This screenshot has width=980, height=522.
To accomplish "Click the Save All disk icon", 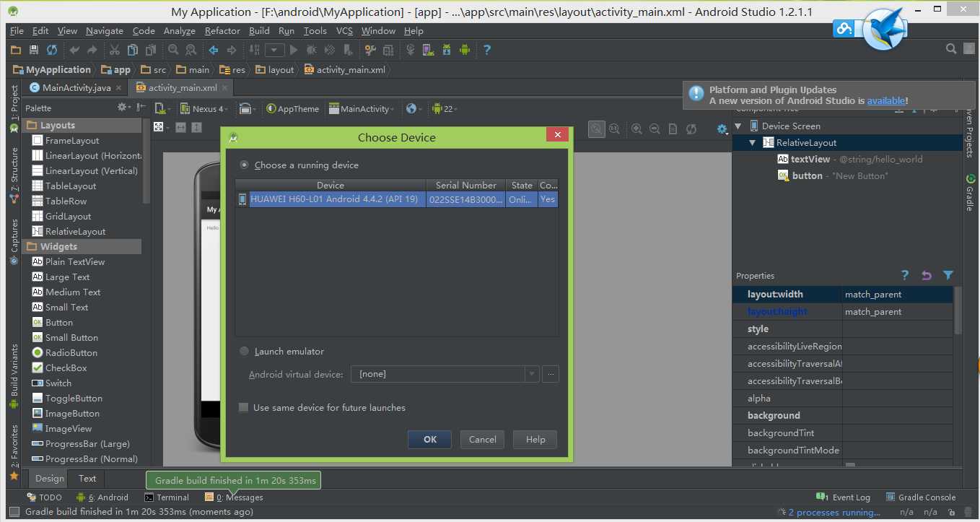I will (x=34, y=50).
